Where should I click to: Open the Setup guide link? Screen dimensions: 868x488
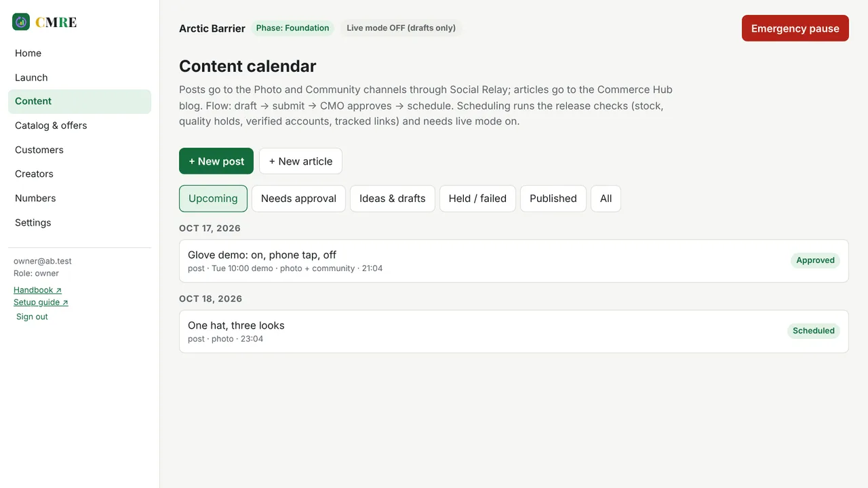click(x=41, y=302)
